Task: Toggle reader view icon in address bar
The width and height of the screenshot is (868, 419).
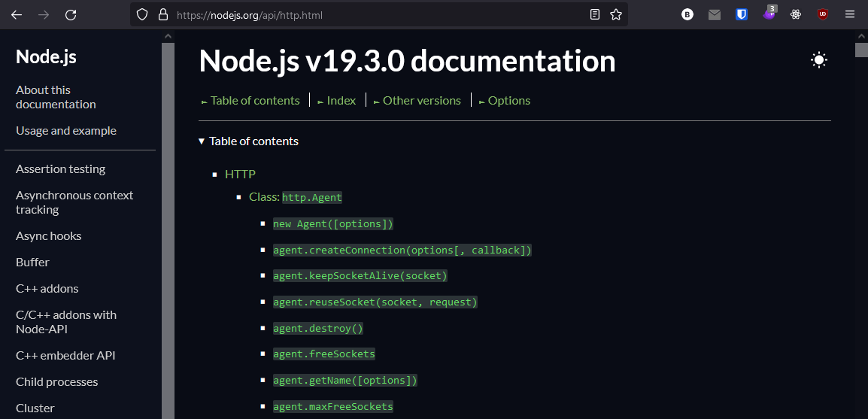Action: click(595, 15)
